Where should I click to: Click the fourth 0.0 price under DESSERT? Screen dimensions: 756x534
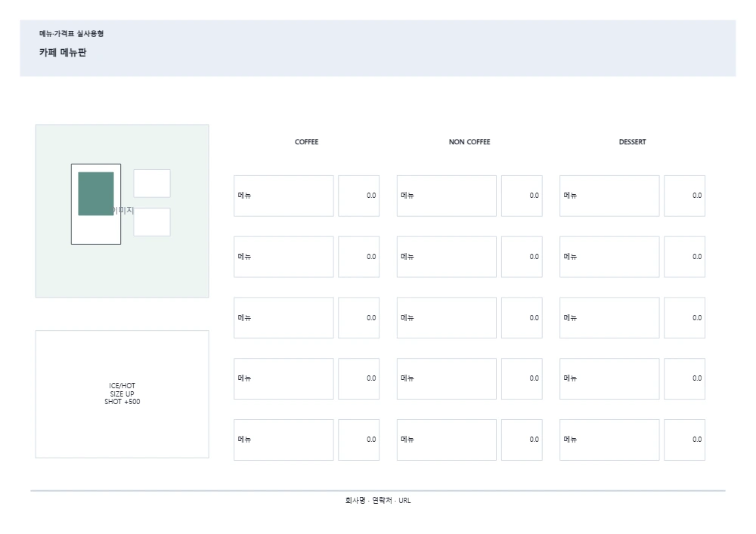[x=685, y=378]
